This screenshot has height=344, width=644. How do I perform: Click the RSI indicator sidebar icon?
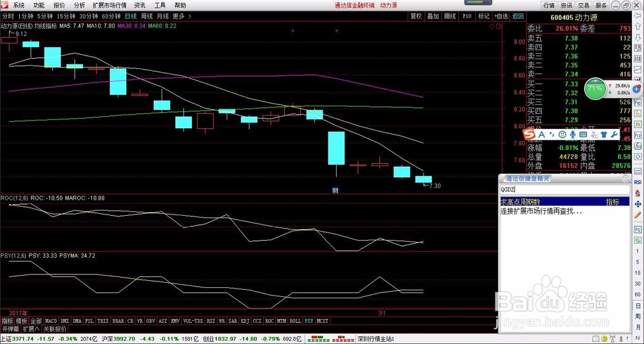[x=638, y=182]
